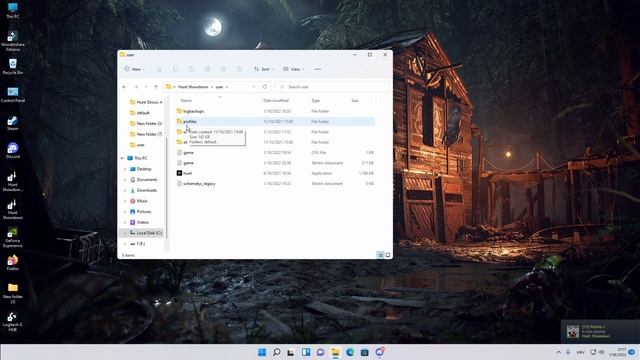Open the New dropdown menu
This screenshot has height=360, width=640.
[x=135, y=69]
